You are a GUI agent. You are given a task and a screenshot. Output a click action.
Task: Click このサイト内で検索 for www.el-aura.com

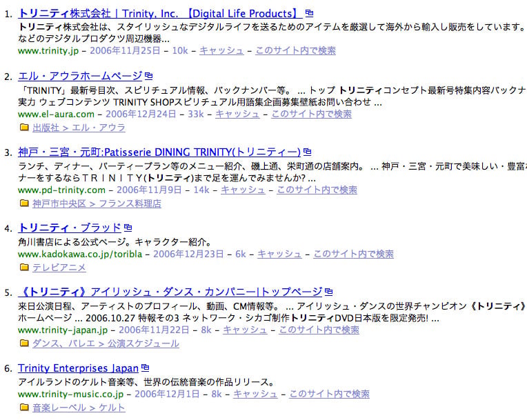point(312,114)
